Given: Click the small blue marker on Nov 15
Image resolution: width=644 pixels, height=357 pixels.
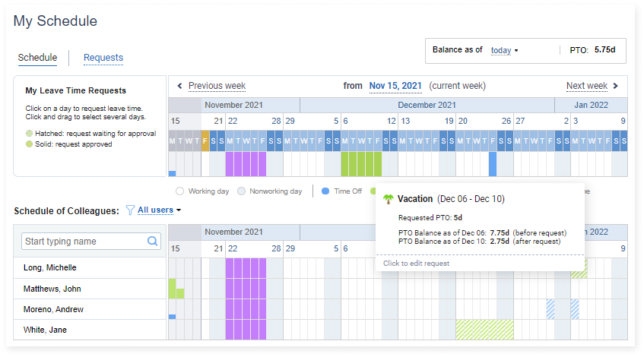Looking at the screenshot, I should (x=172, y=174).
